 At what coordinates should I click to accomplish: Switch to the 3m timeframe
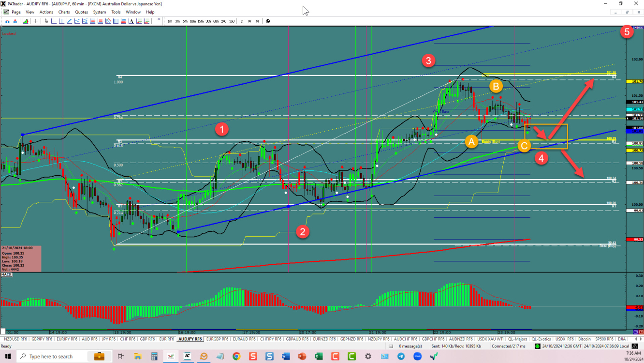click(177, 21)
